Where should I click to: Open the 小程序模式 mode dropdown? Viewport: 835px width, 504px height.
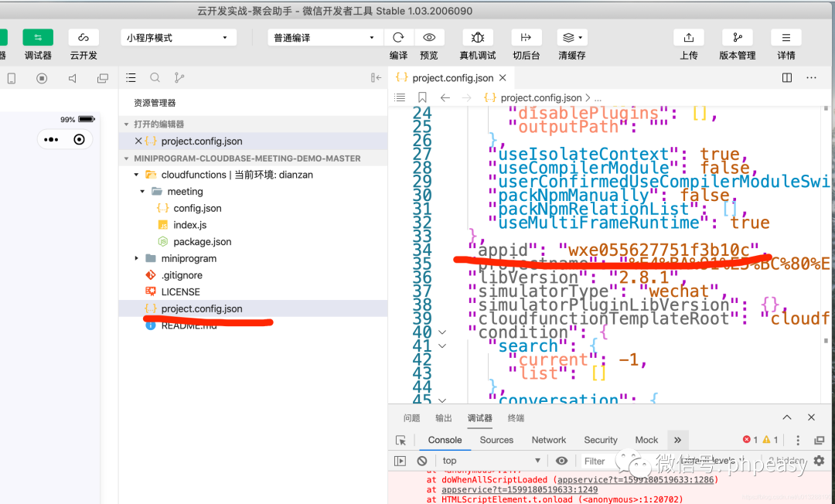(x=179, y=38)
